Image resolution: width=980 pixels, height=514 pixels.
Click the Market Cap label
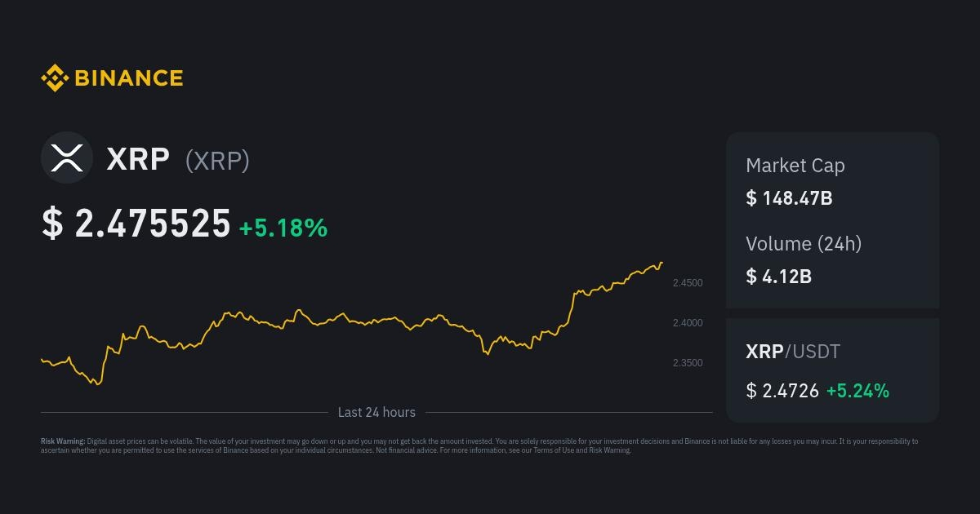pos(795,165)
